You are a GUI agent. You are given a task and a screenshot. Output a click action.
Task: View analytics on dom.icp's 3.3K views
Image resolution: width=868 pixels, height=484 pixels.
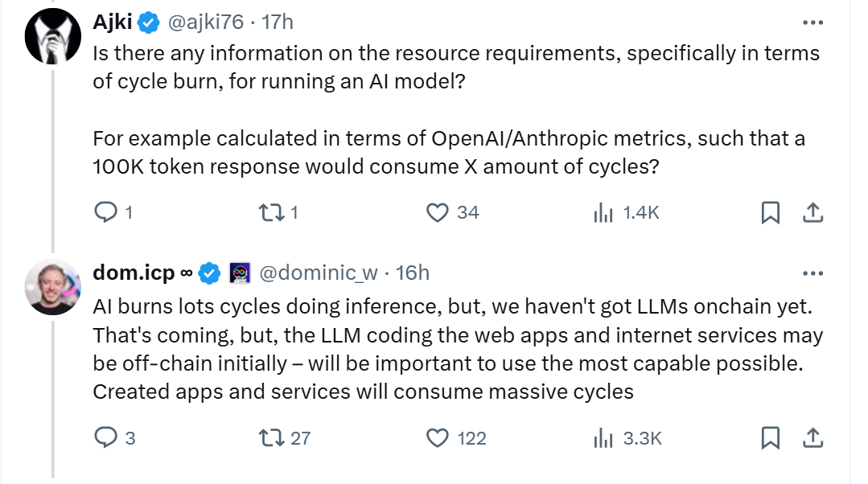tap(601, 438)
